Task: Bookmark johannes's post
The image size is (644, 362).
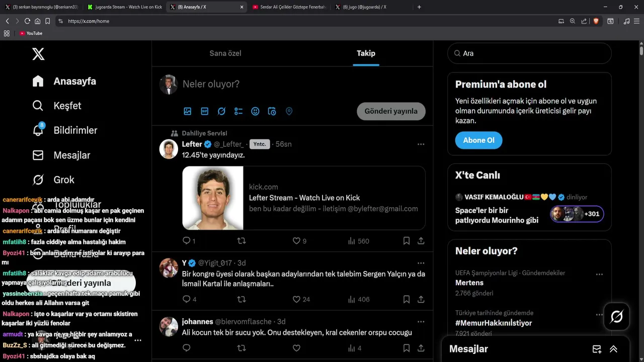Action: (407, 348)
